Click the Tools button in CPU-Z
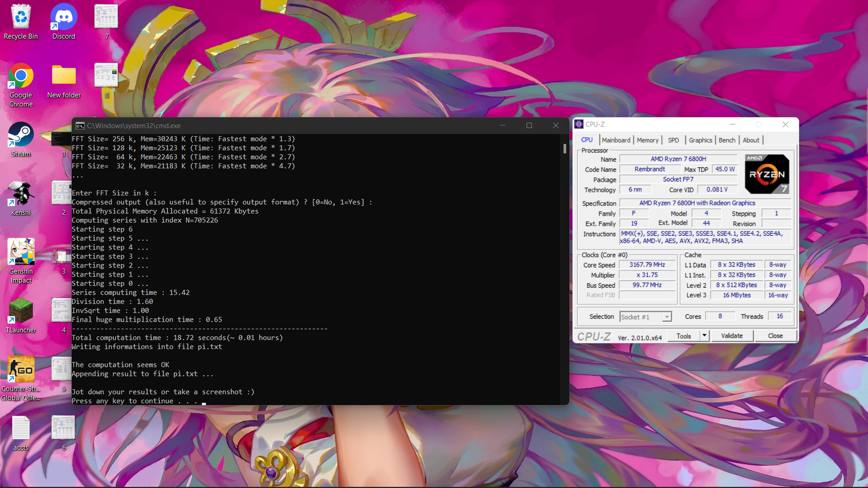The width and height of the screenshot is (868, 488). (684, 336)
